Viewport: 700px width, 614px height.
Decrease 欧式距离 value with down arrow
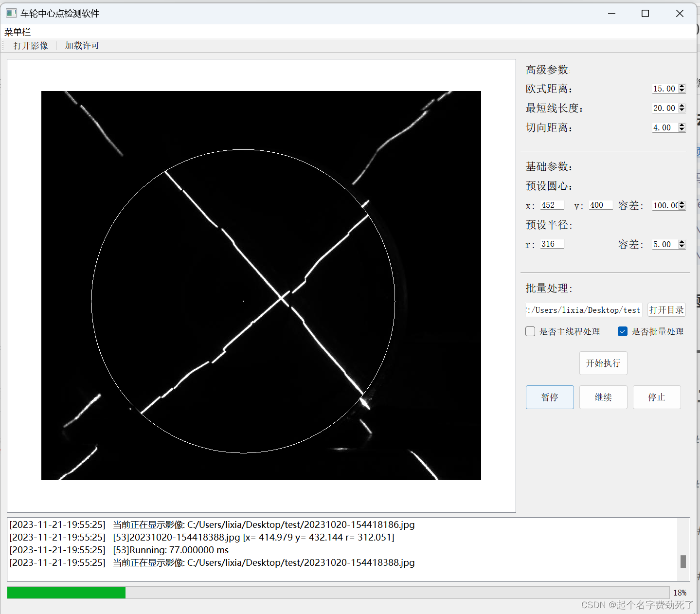point(682,91)
